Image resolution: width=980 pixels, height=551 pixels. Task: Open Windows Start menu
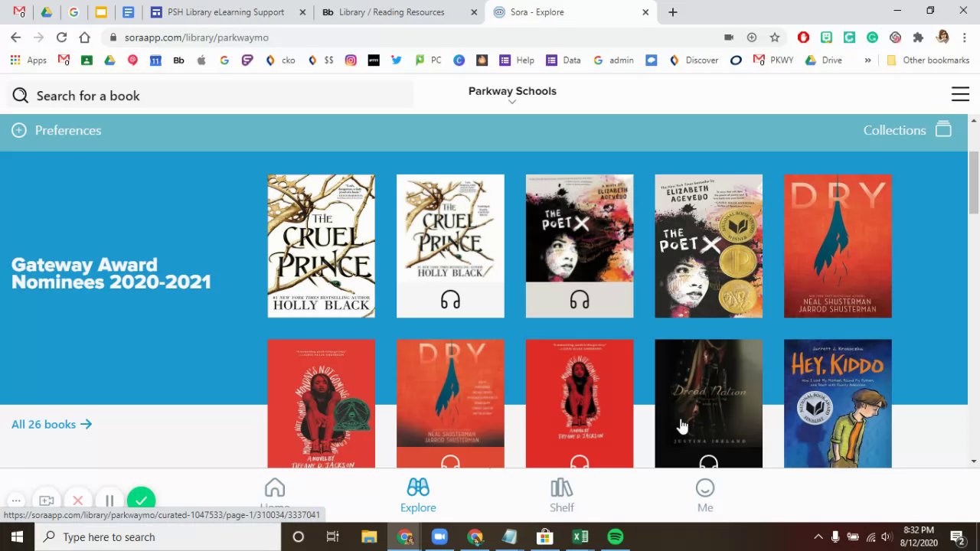point(17,536)
